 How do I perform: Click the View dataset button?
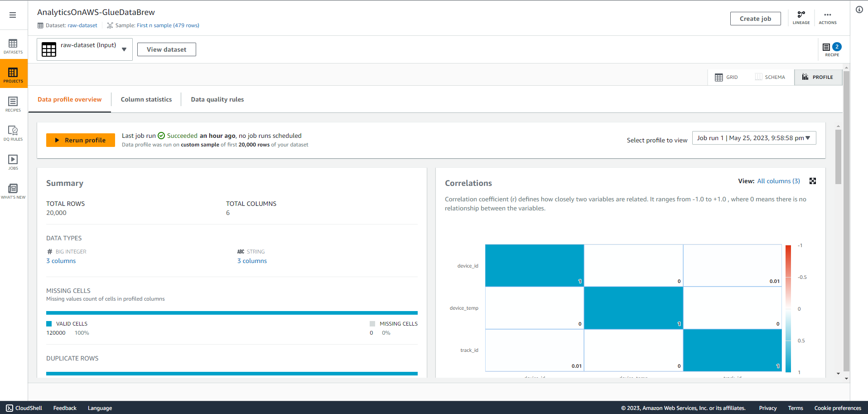point(166,49)
